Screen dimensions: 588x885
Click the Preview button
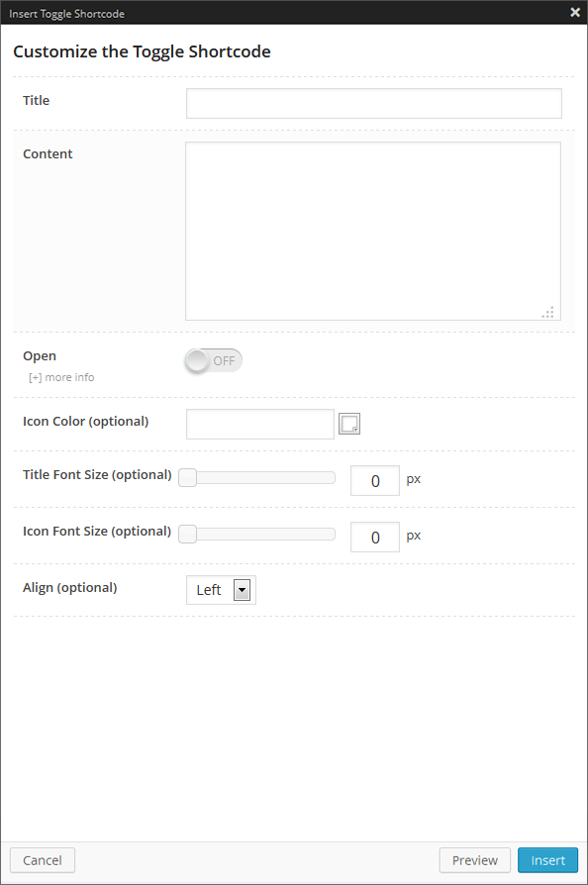[474, 860]
